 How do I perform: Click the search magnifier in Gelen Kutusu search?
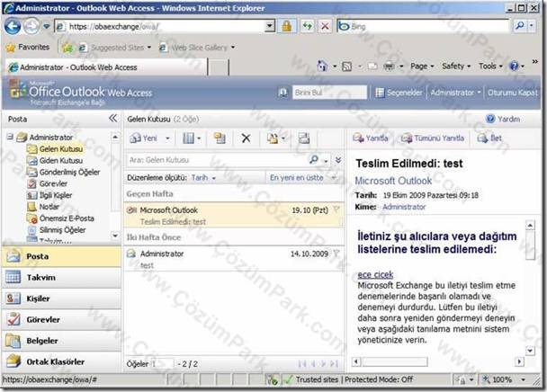coord(314,160)
